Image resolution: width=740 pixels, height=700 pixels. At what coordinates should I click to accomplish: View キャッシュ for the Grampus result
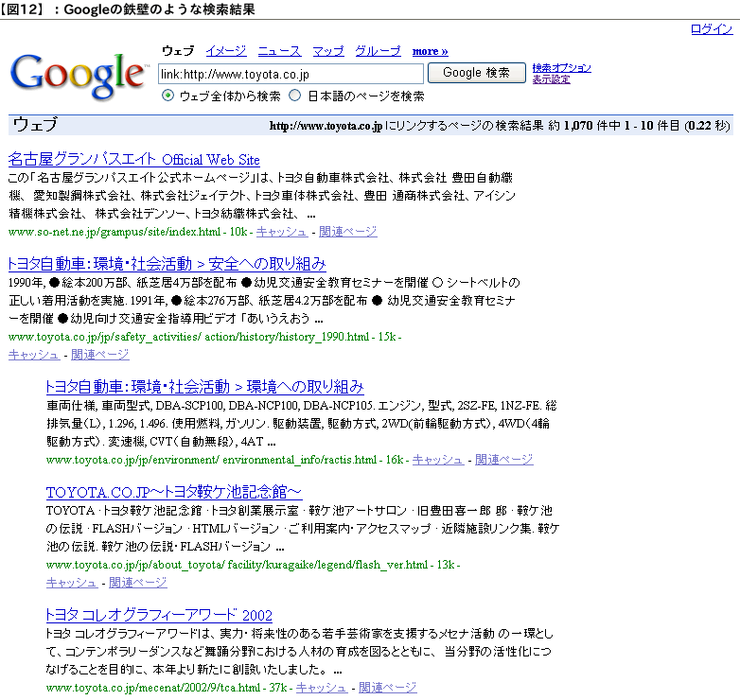coord(282,232)
